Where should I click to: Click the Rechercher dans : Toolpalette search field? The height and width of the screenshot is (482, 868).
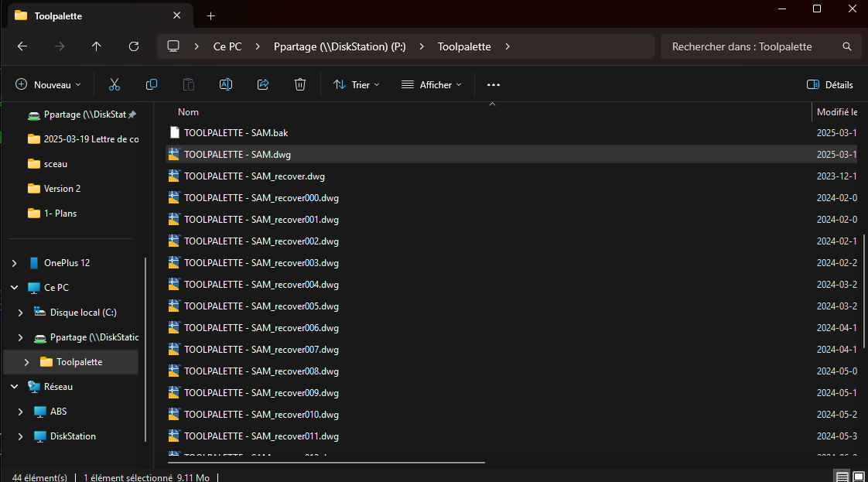tap(750, 46)
